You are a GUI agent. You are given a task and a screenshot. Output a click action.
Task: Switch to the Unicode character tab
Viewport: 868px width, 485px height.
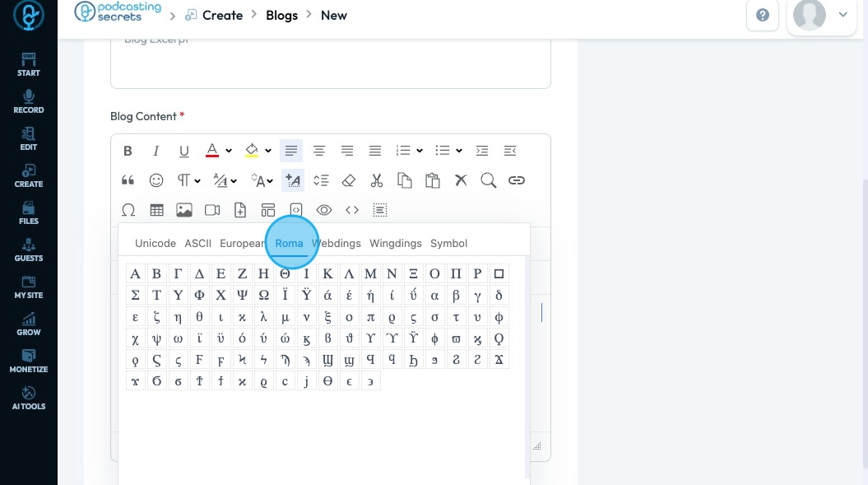(x=155, y=244)
